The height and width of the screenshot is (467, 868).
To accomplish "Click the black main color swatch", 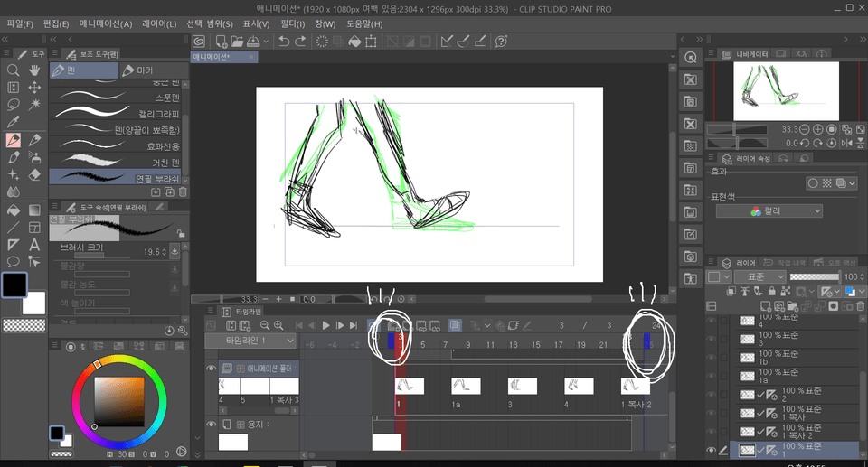I will [x=14, y=285].
